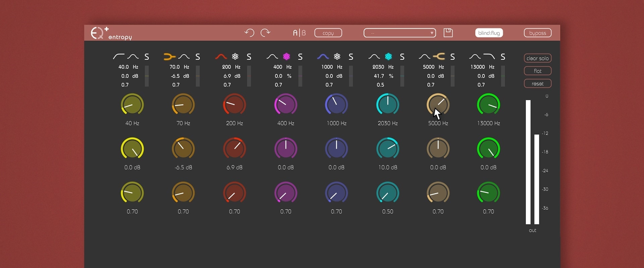Click the cyan entropy atom icon on 2030 Hz band
The image size is (644, 268).
(x=388, y=57)
